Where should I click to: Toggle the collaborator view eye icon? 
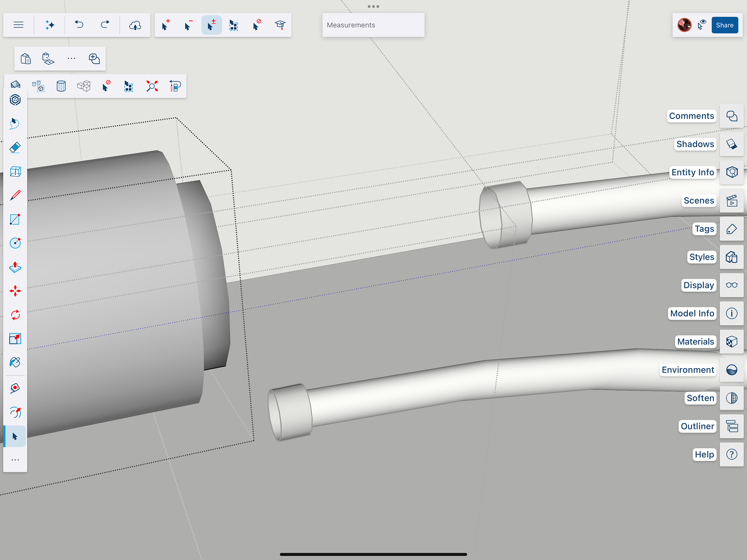pos(702,25)
